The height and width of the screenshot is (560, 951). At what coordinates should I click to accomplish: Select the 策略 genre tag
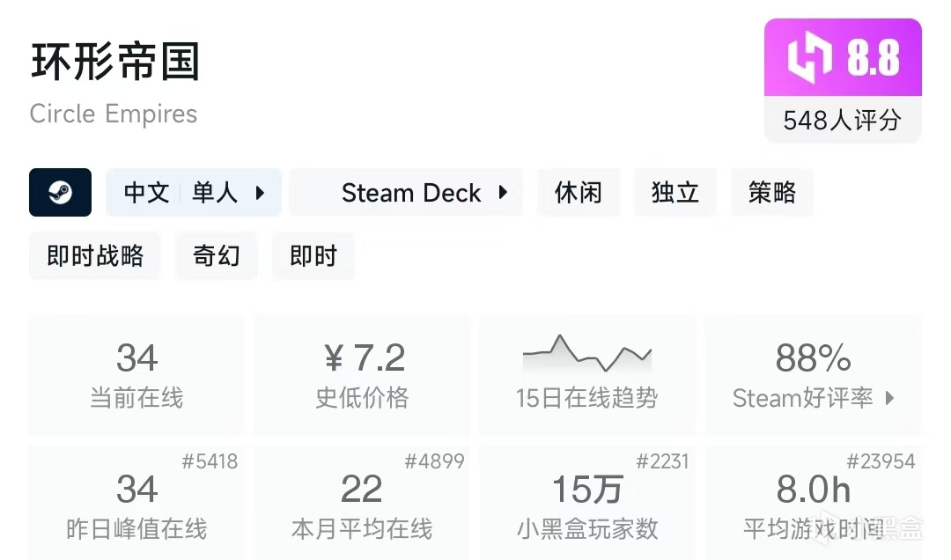771,192
